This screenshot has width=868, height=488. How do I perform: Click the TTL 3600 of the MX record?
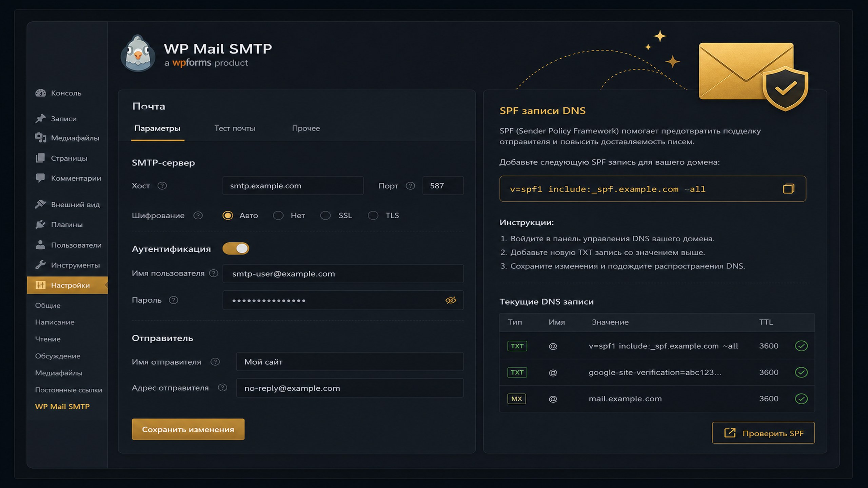click(769, 399)
